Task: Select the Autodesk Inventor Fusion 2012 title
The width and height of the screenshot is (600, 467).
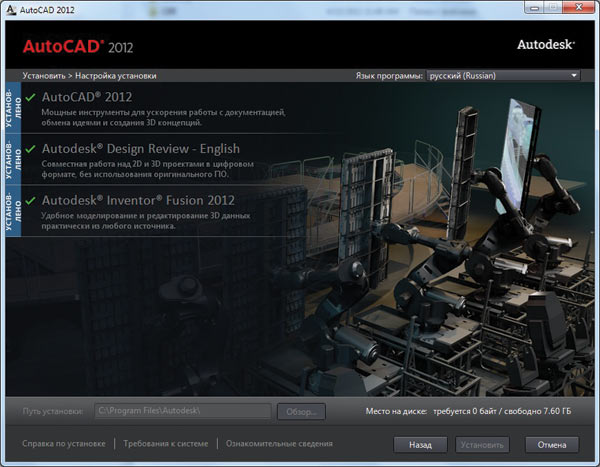Action: (138, 200)
